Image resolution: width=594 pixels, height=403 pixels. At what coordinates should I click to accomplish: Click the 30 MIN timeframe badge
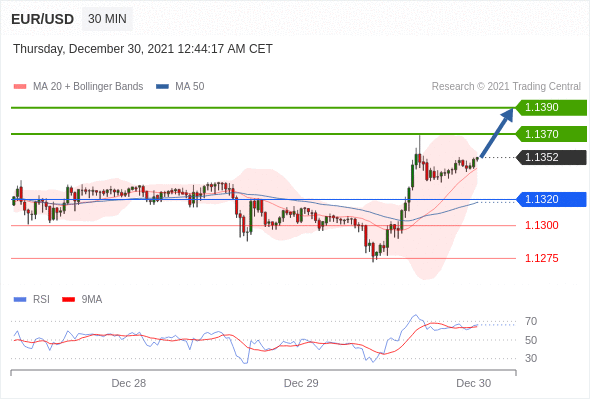[x=108, y=19]
